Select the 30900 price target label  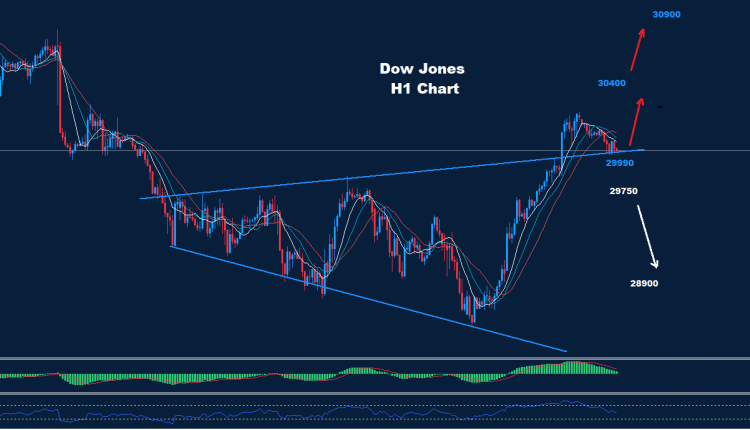[666, 14]
